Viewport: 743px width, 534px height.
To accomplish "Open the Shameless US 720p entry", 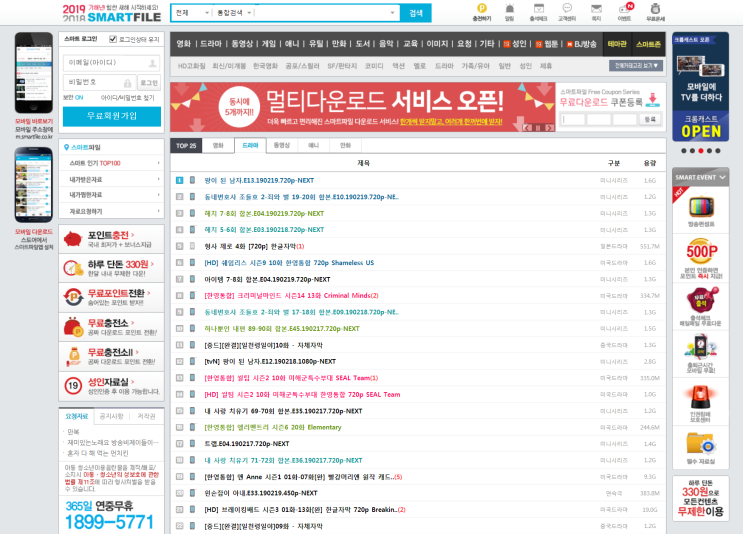I will (x=289, y=262).
